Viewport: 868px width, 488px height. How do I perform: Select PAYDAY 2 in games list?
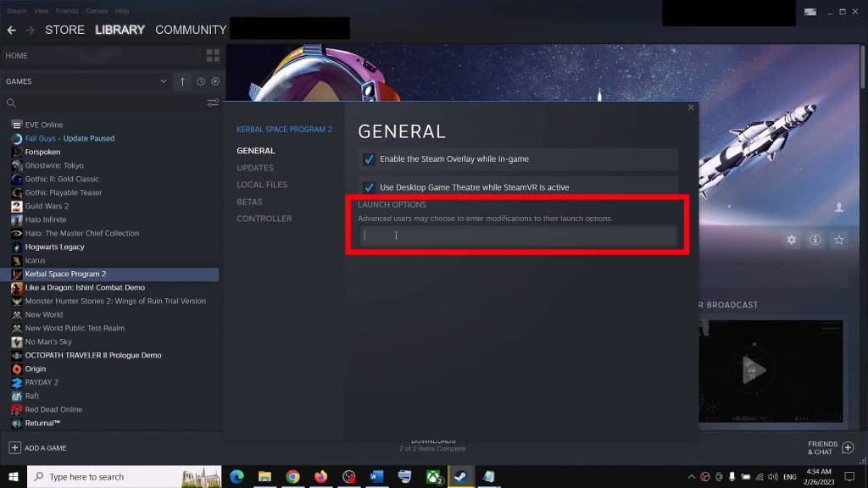42,382
